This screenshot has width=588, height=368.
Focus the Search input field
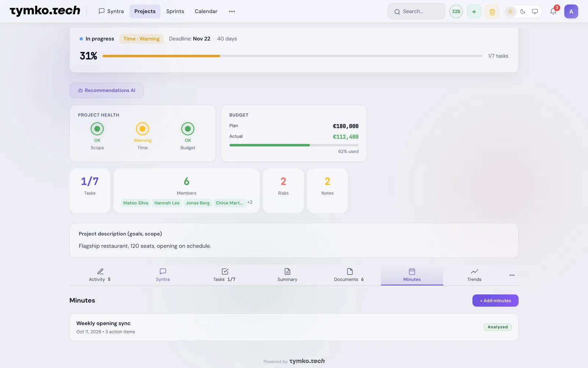coord(416,11)
